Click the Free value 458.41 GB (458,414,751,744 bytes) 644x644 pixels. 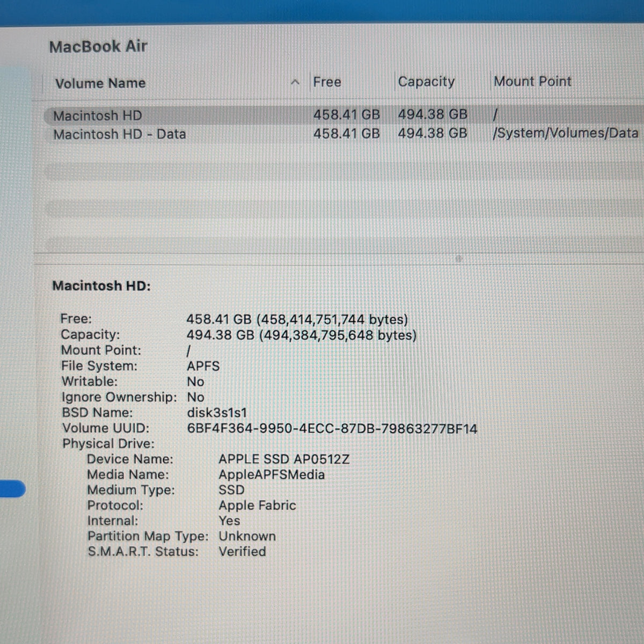pos(297,319)
